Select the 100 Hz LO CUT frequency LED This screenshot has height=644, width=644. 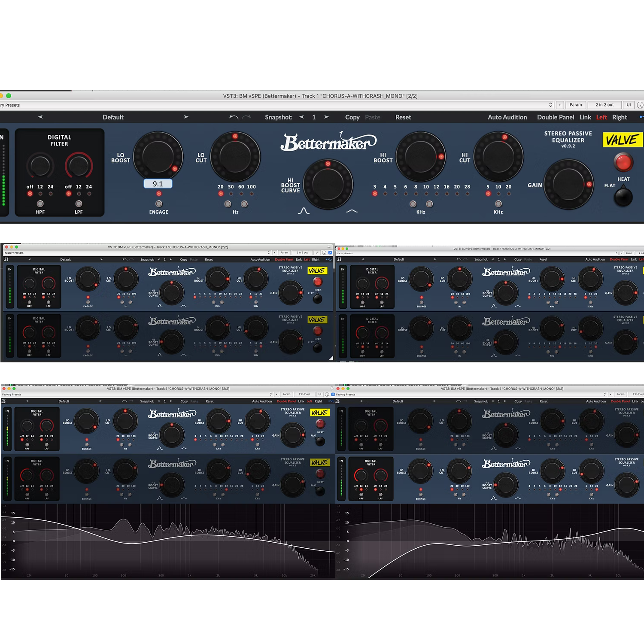[252, 193]
